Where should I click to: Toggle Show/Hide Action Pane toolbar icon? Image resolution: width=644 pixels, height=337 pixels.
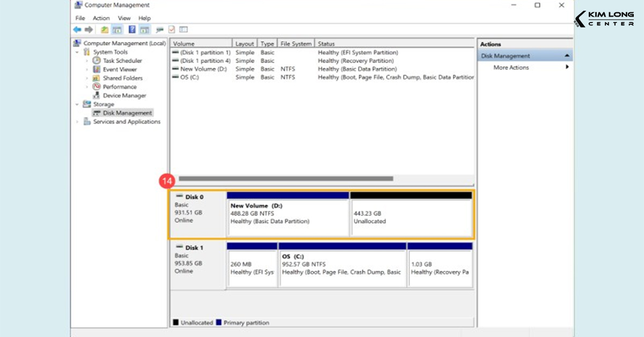click(144, 30)
